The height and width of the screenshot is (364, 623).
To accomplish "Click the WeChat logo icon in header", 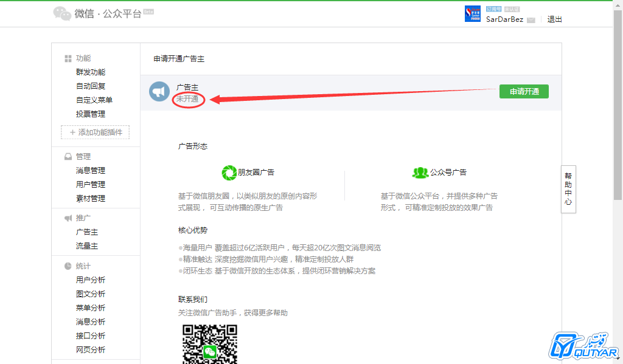I will click(62, 13).
